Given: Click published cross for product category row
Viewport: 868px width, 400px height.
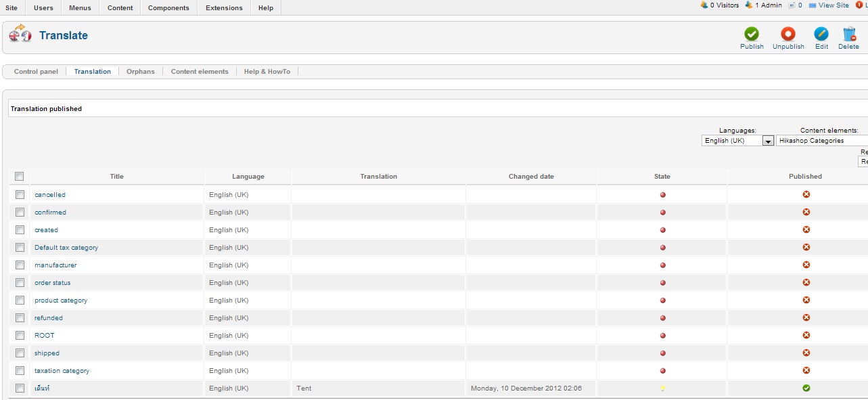Looking at the screenshot, I should [x=806, y=300].
